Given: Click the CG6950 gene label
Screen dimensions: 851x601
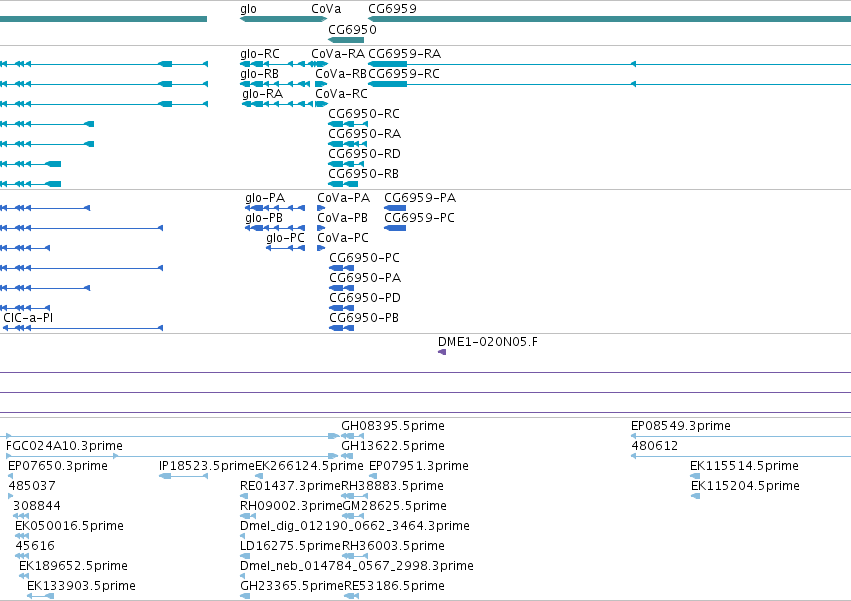Looking at the screenshot, I should 352,30.
